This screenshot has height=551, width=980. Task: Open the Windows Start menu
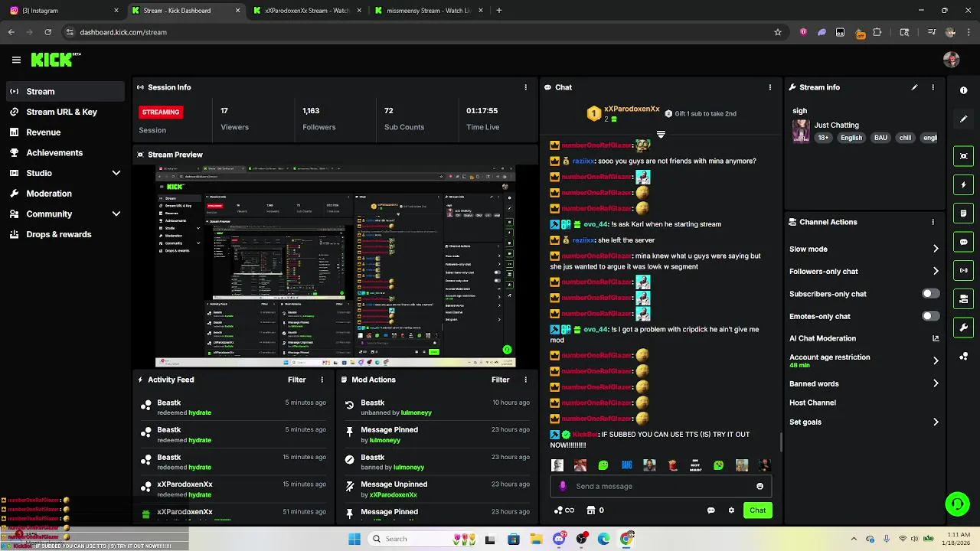point(354,539)
